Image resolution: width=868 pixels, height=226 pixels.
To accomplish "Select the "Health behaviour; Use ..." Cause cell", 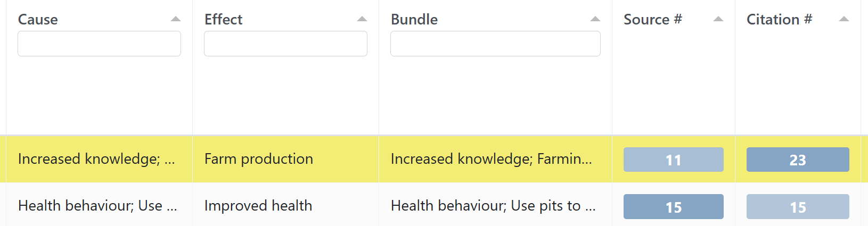I will 97,206.
